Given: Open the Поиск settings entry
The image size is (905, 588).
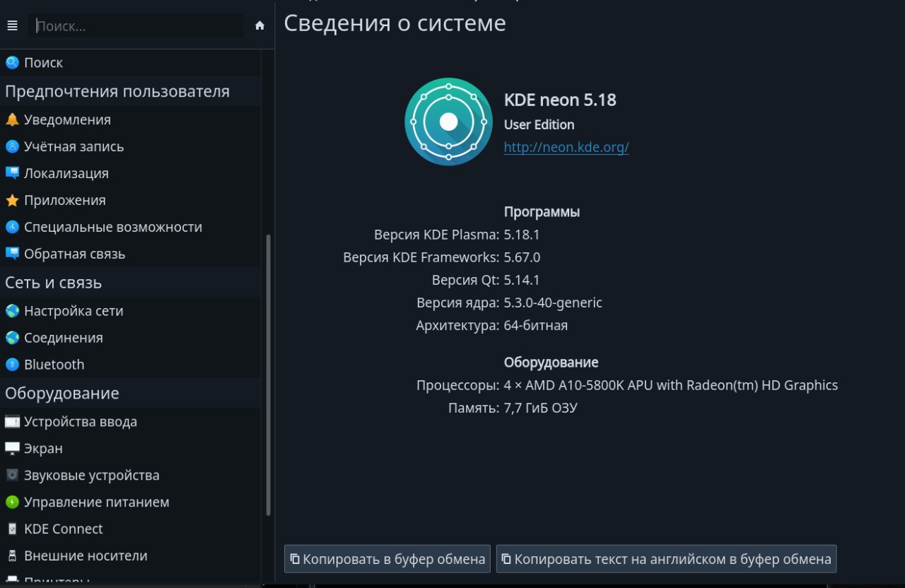Looking at the screenshot, I should (x=131, y=62).
